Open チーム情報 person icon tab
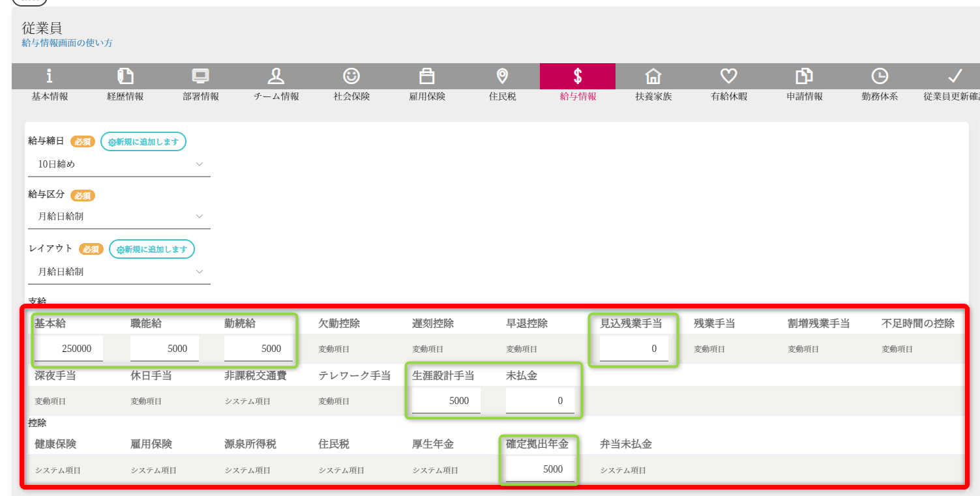The image size is (980, 496). (x=276, y=76)
